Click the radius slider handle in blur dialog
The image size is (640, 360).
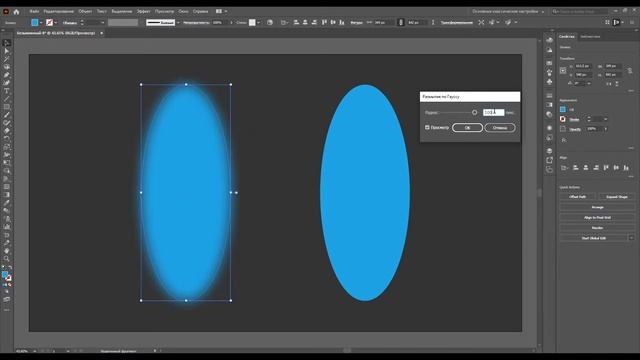point(474,112)
